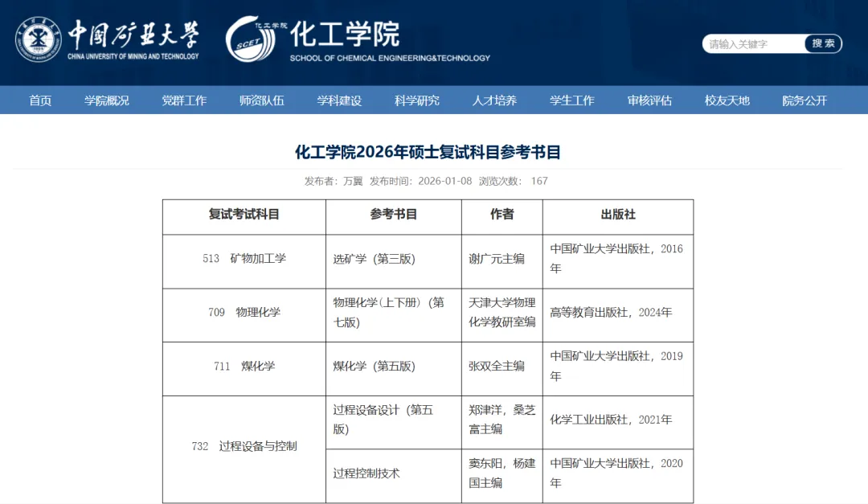
Task: Select the cell 709 物理化学
Action: [x=244, y=315]
